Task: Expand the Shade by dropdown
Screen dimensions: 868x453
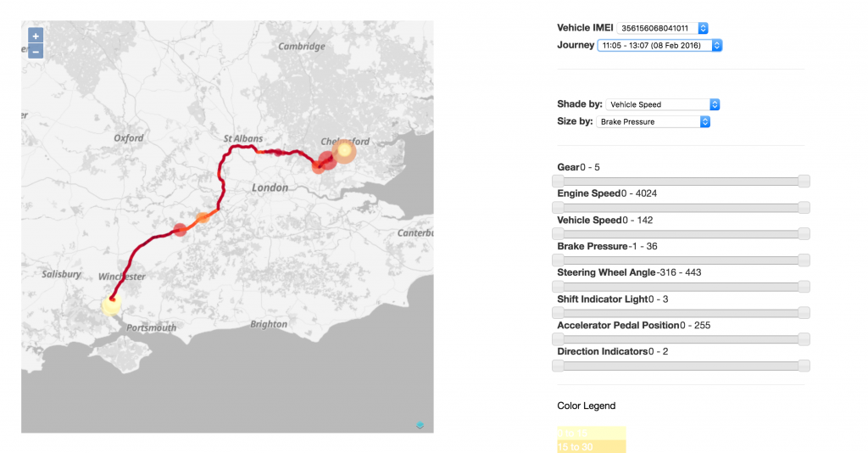Action: (663, 104)
